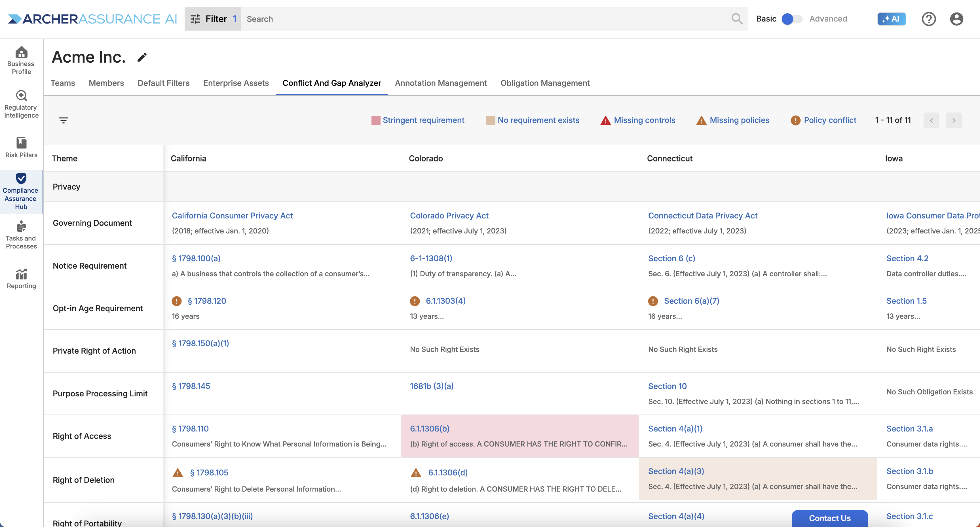Image resolution: width=980 pixels, height=527 pixels.
Task: Open Regulatory Intelligence section
Action: (x=21, y=104)
